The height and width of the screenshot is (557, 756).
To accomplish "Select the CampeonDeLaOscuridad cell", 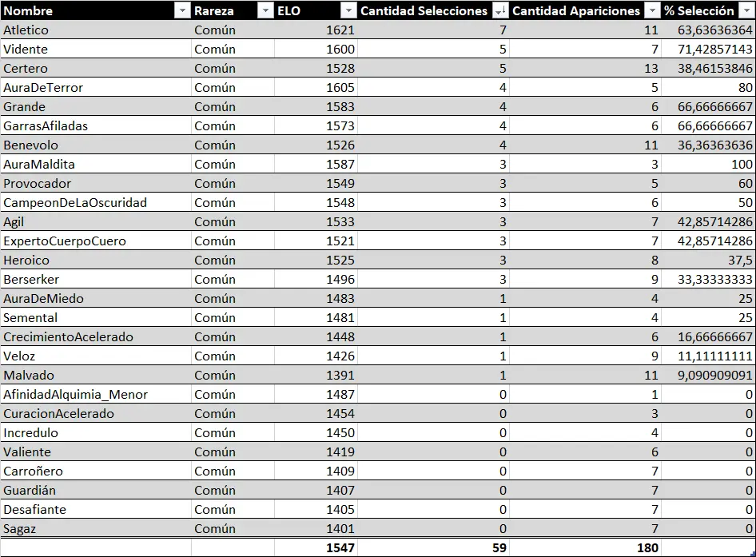I will coord(96,203).
